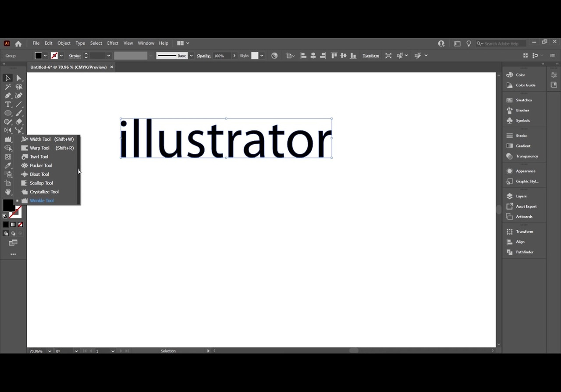
Task: Select the Type tool
Action: [x=8, y=104]
